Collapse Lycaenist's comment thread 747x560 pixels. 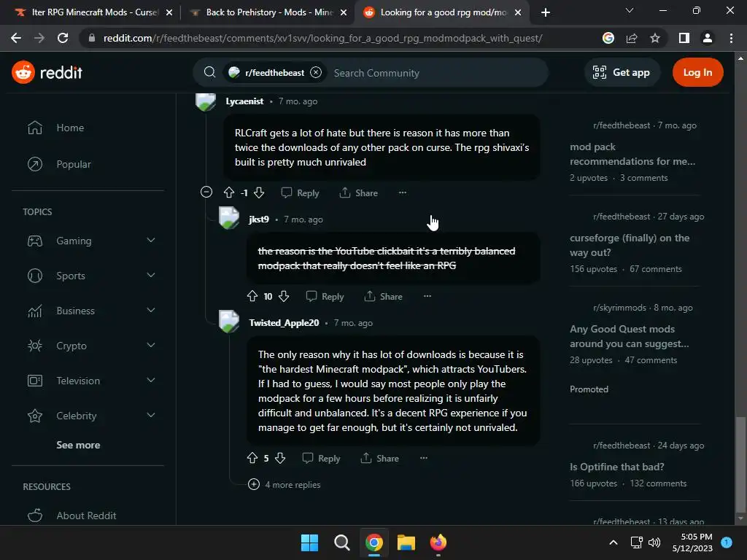(206, 192)
